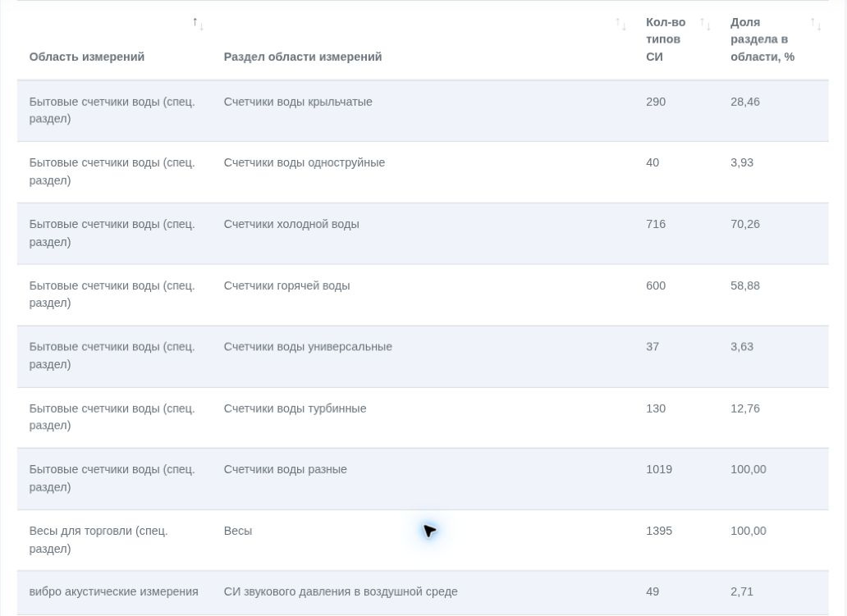
Task: Select the Счетчики воды крыльчатые row
Action: click(x=423, y=111)
